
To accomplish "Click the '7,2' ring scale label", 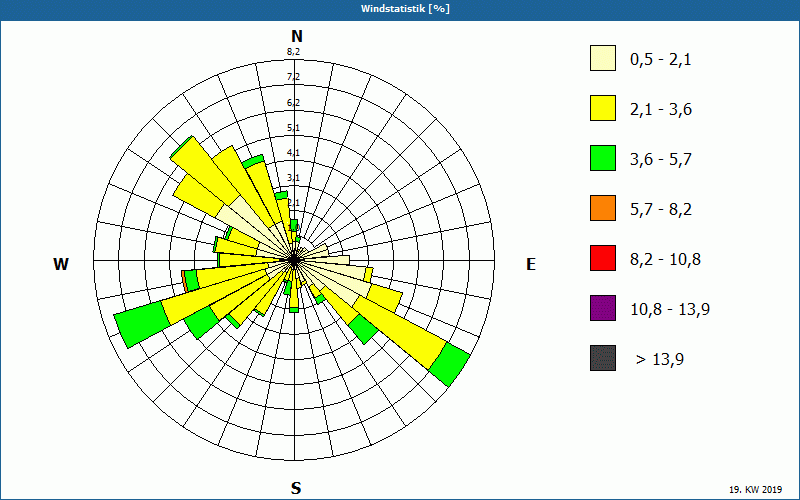I will pyautogui.click(x=293, y=77).
